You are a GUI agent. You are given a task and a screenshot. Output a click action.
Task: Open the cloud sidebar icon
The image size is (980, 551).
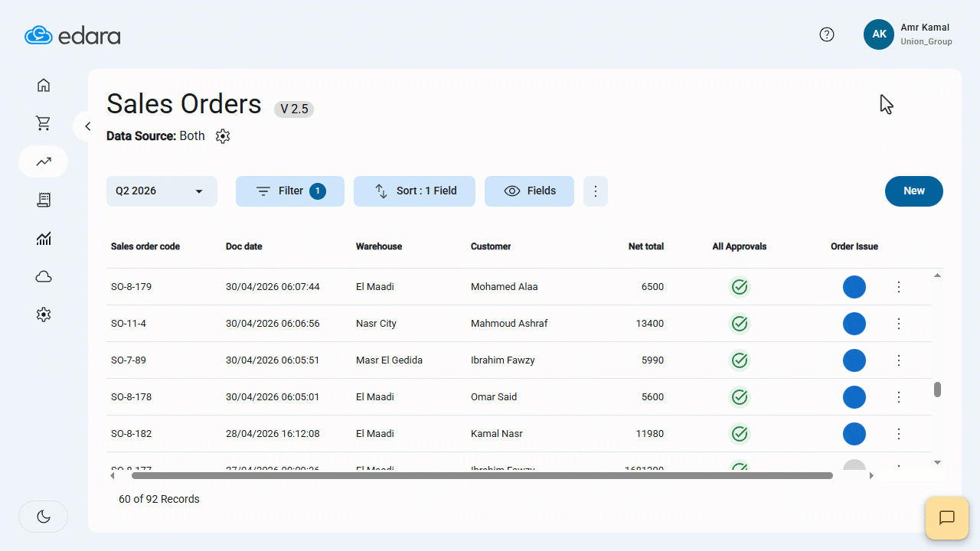pos(44,276)
